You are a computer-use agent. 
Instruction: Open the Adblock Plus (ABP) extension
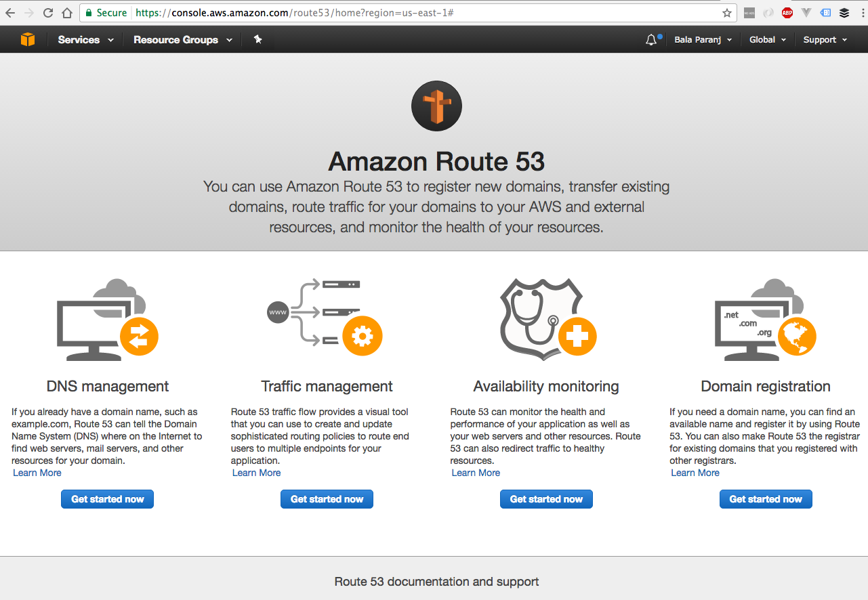787,13
